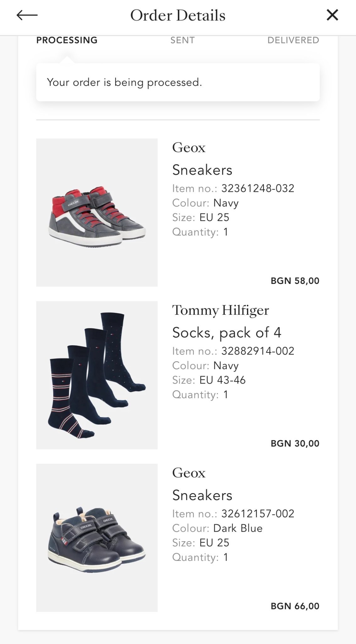Close the Order Details screen
356x644 pixels.
point(332,15)
